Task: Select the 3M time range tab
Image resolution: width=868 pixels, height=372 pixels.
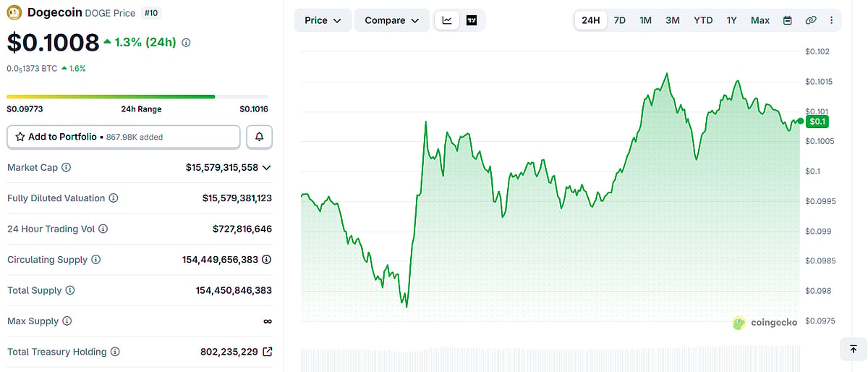Action: [673, 20]
